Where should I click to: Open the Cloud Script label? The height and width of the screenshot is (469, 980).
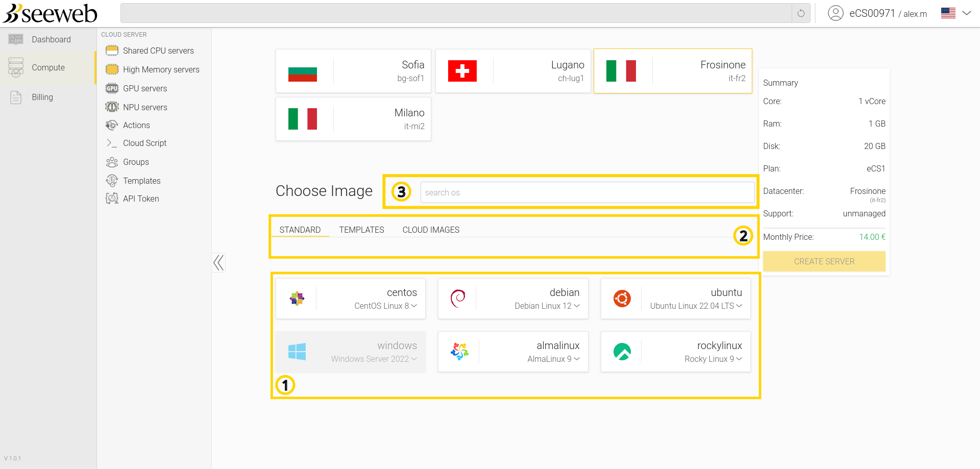pyautogui.click(x=144, y=143)
